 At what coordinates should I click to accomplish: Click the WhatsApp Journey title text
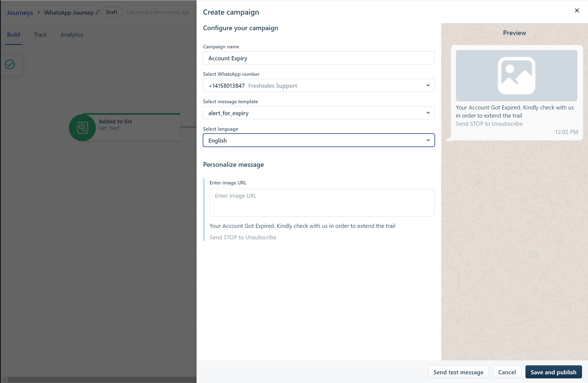point(69,12)
